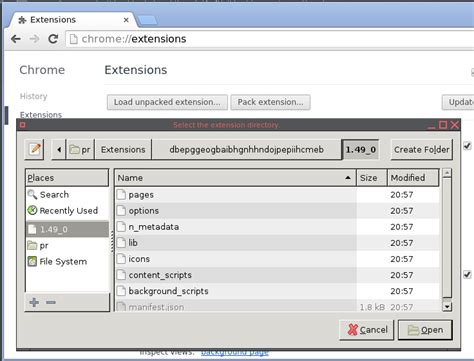Click file list scrollbar up arrow
474x361 pixels.
447,173
